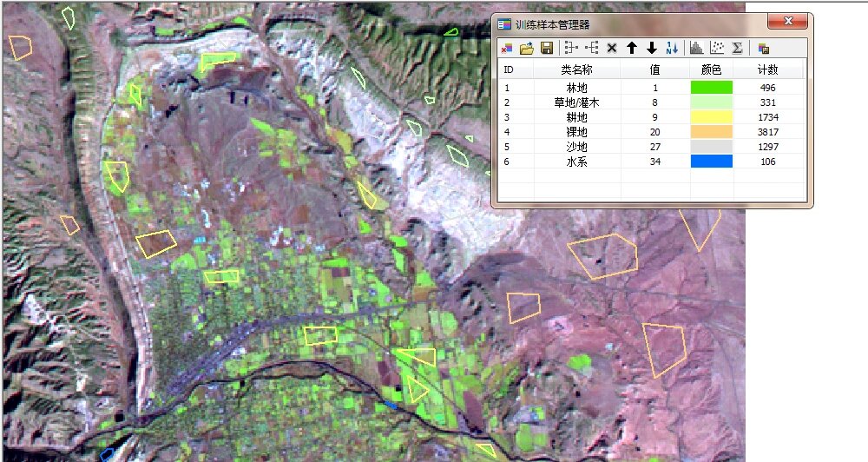Show the histograms window for samples
The image size is (868, 462).
696,48
